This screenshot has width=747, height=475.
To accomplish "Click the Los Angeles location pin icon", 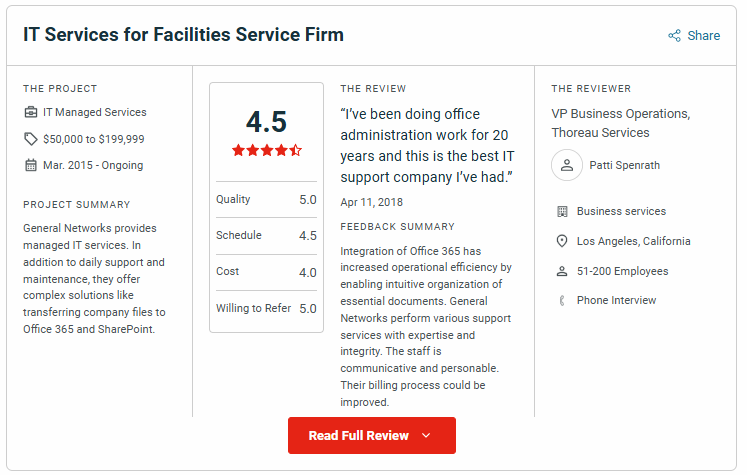I will tap(562, 241).
